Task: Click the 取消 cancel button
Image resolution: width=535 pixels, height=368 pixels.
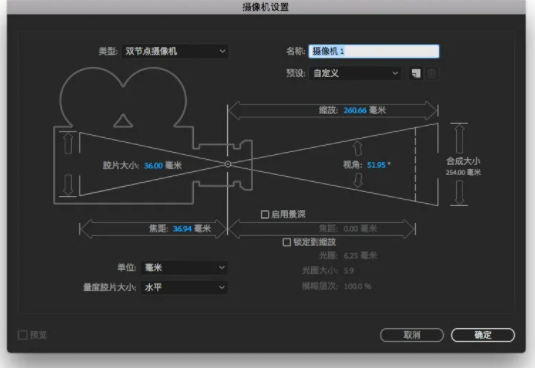Action: (412, 335)
